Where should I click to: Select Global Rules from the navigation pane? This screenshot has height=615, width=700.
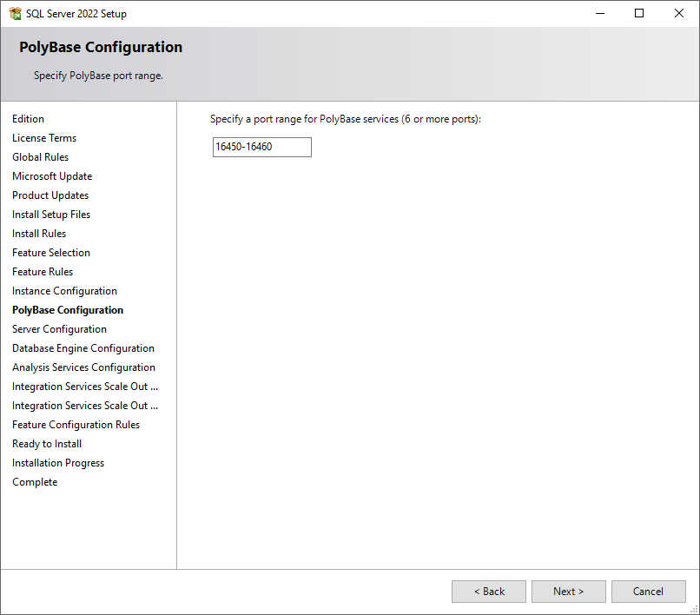point(40,156)
